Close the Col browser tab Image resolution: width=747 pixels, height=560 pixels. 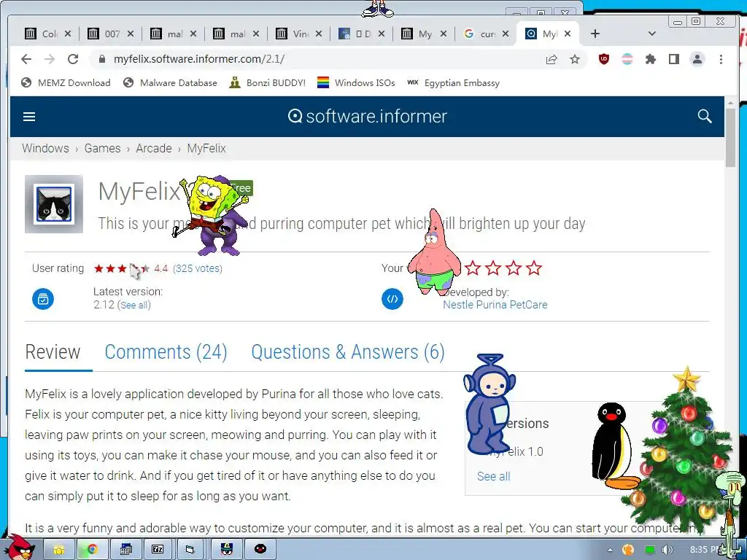(x=68, y=34)
